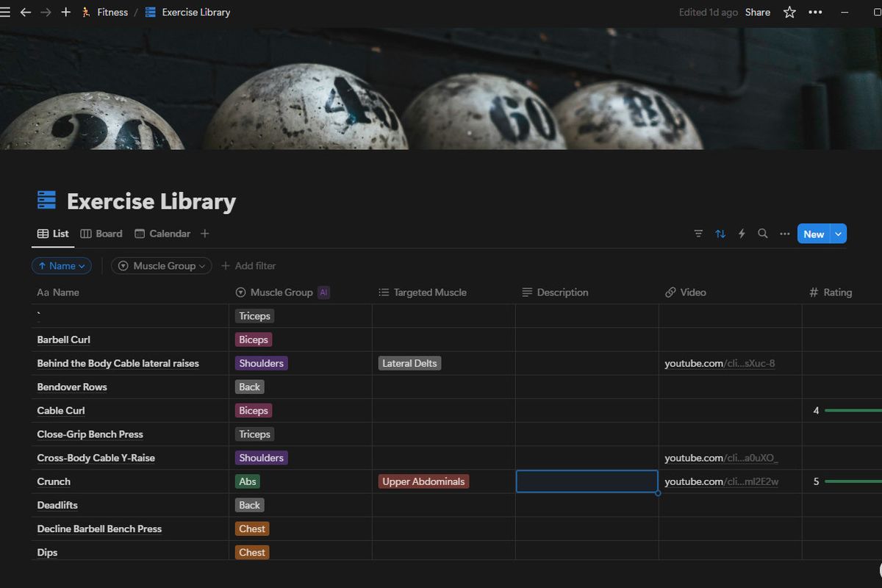The height and width of the screenshot is (588, 882).
Task: Click the Crunch rating bar
Action: pyautogui.click(x=853, y=481)
